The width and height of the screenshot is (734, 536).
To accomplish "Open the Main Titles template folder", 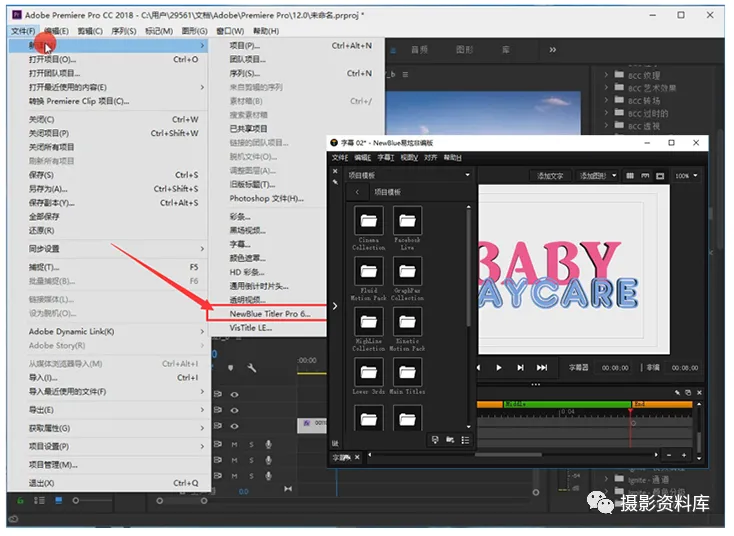I will [407, 372].
